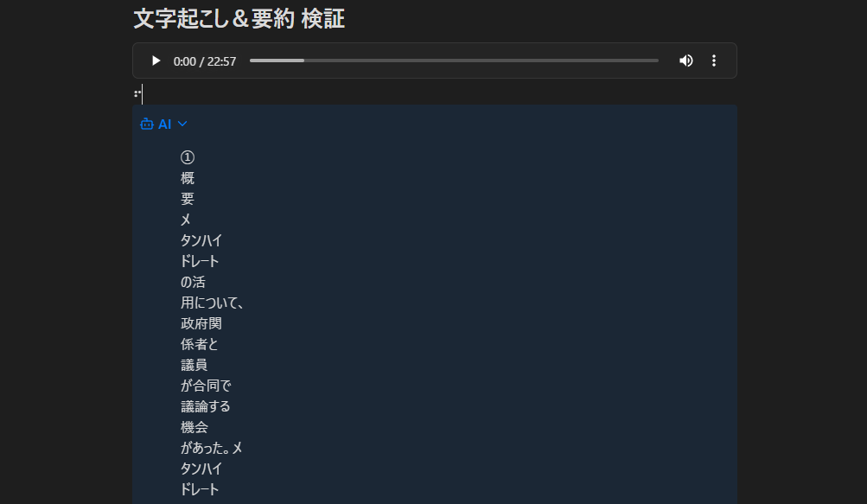Mute the audio with speaker icon
Screen dimensions: 867x504
tap(686, 61)
